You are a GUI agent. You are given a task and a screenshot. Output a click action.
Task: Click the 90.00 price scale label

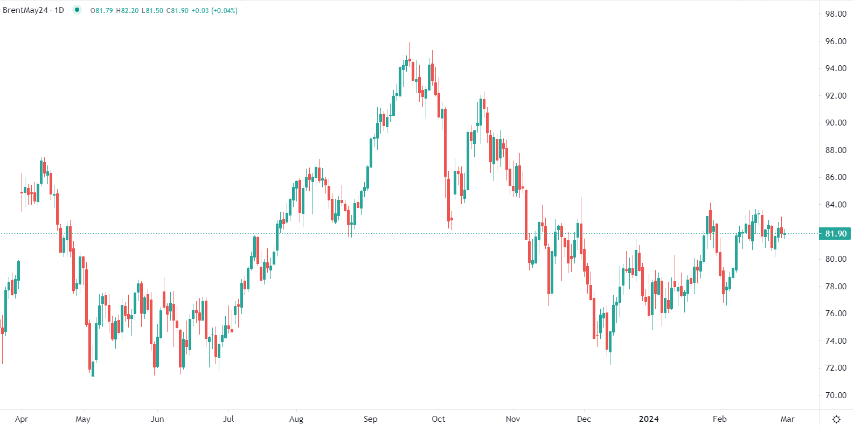[836, 123]
